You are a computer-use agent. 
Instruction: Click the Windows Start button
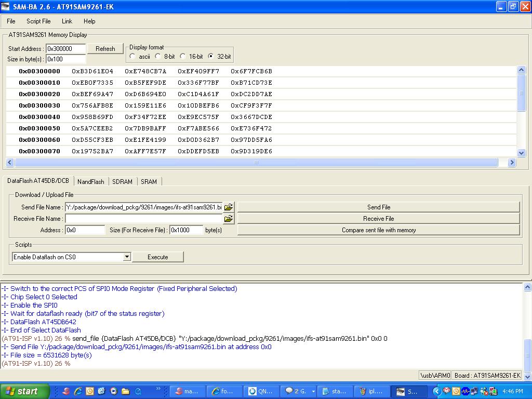(25, 391)
